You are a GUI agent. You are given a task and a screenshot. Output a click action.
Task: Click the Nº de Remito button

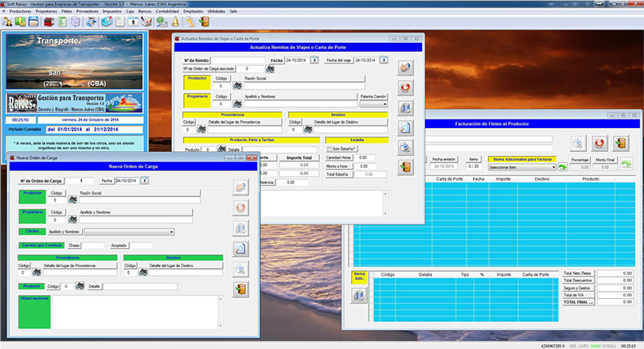[197, 60]
